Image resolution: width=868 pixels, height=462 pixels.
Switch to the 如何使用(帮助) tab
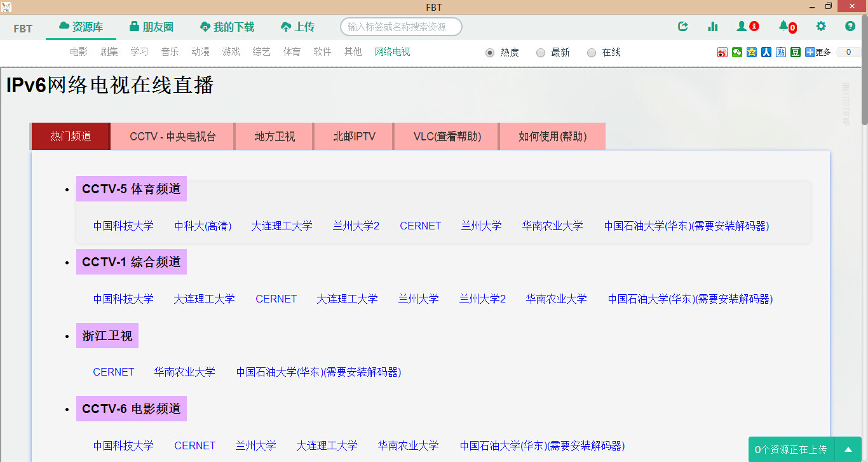552,136
